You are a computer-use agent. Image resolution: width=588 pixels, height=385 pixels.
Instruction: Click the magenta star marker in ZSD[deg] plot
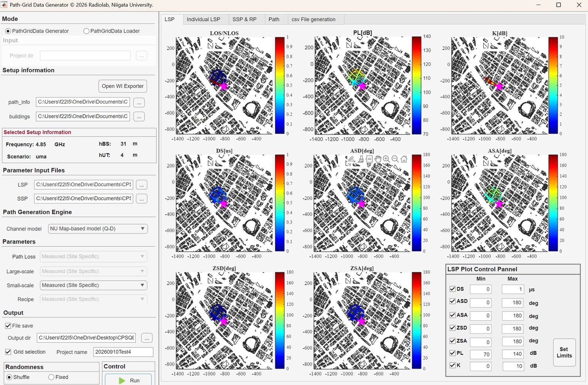(223, 321)
